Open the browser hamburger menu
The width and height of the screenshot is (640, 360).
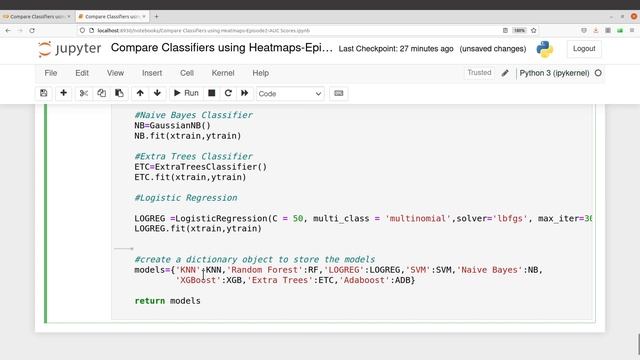click(x=632, y=31)
